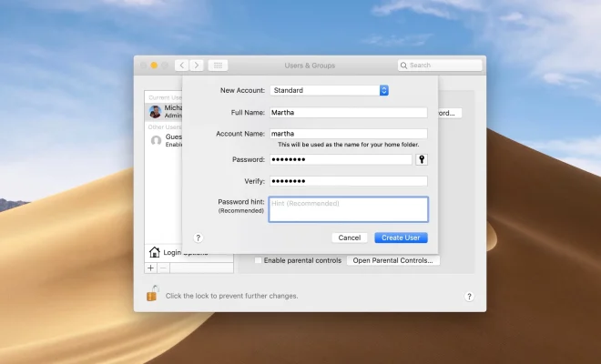Image resolution: width=601 pixels, height=364 pixels.
Task: Focus the Verify password field
Action: coord(349,181)
